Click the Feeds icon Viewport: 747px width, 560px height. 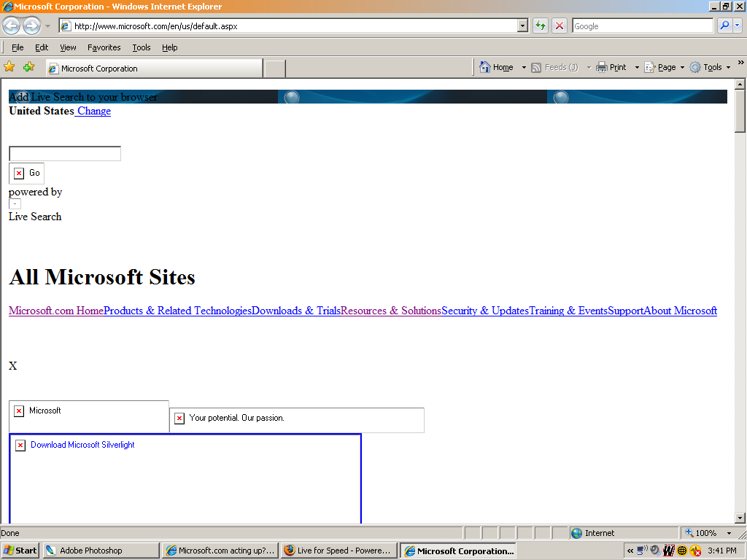tap(536, 67)
